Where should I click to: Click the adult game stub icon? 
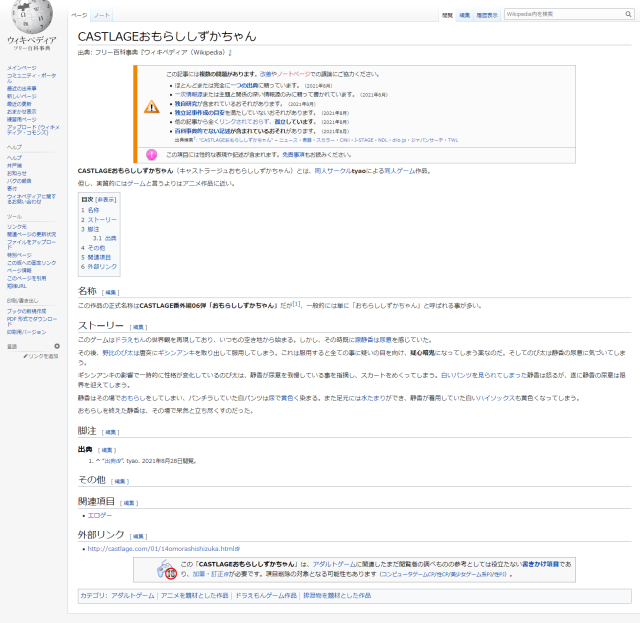(169, 570)
